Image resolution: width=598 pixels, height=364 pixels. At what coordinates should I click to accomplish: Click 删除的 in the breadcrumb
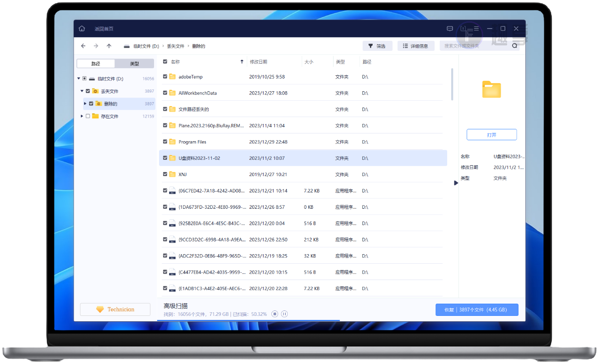[199, 46]
